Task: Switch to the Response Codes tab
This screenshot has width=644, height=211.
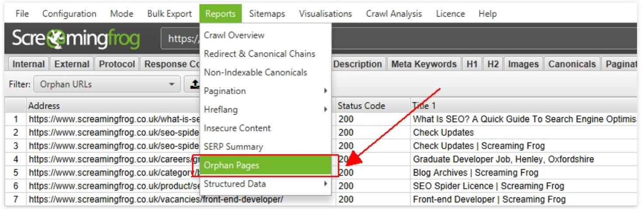Action: click(x=171, y=64)
